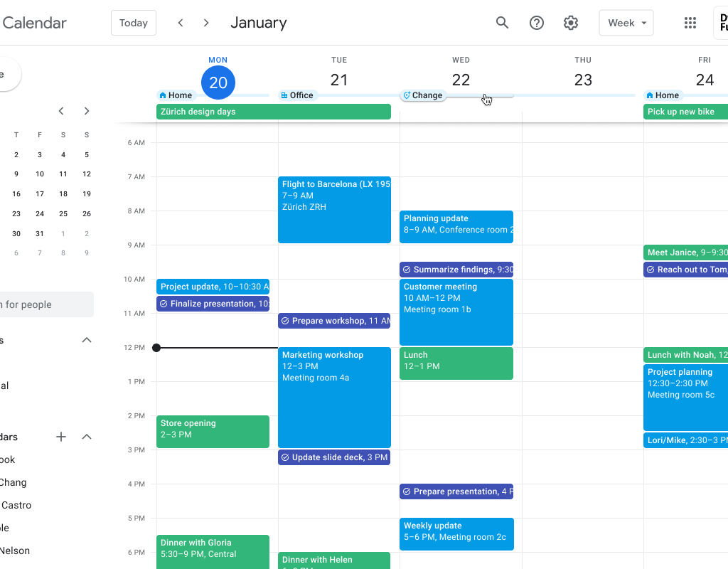Open the green Zürich design days event
Viewport: 728px width, 569px height.
click(273, 112)
